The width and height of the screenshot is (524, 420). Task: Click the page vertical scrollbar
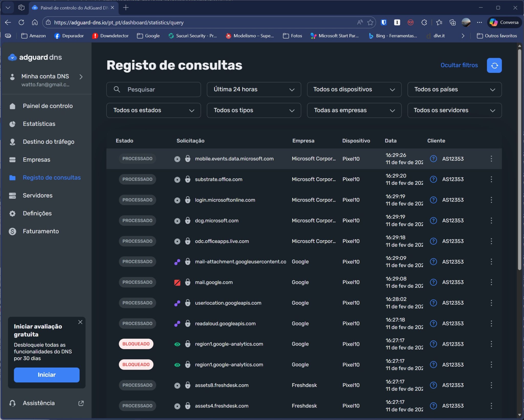point(519,159)
